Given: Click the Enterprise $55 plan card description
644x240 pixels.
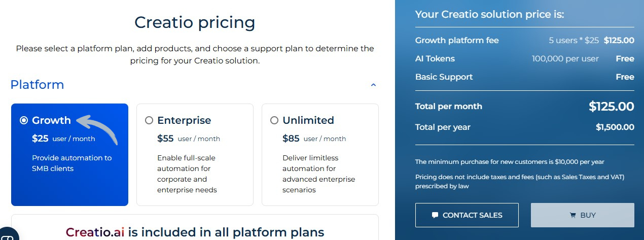Looking at the screenshot, I should pos(187,174).
